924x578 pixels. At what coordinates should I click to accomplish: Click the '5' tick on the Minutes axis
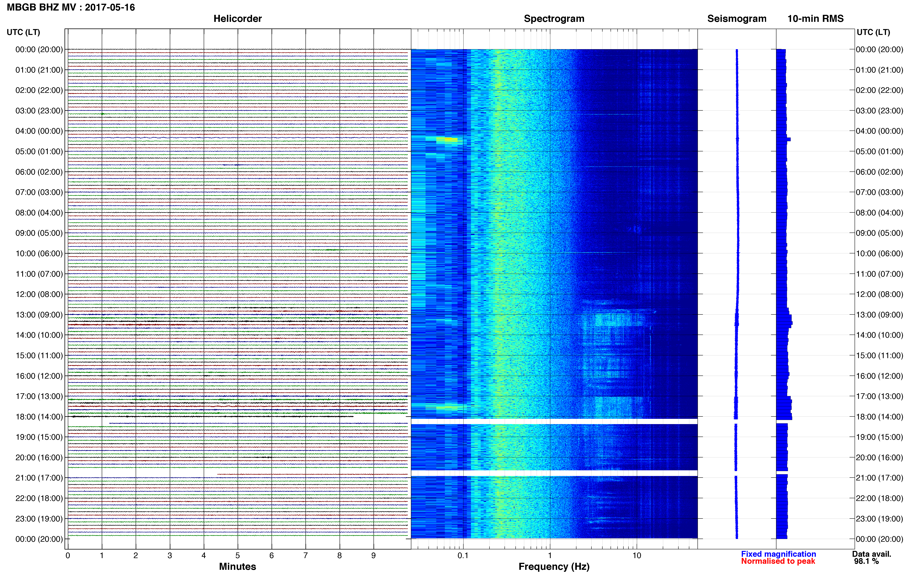point(238,555)
